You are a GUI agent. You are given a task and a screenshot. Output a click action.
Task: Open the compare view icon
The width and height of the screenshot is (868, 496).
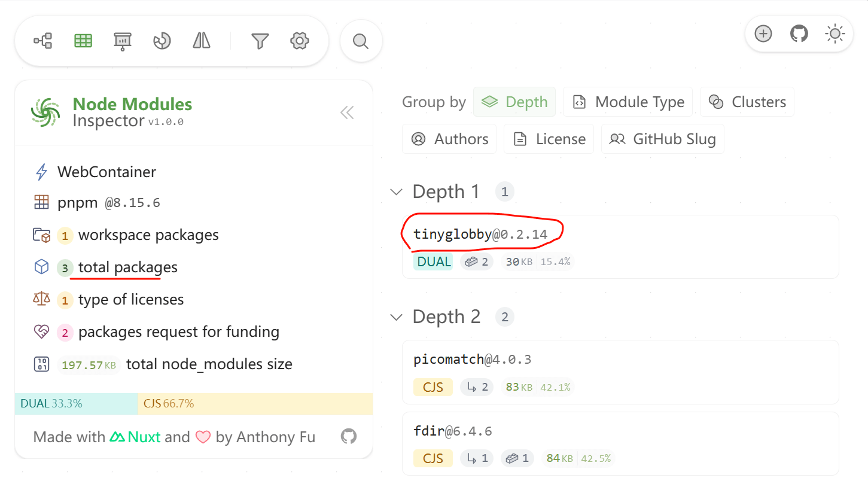(x=202, y=41)
